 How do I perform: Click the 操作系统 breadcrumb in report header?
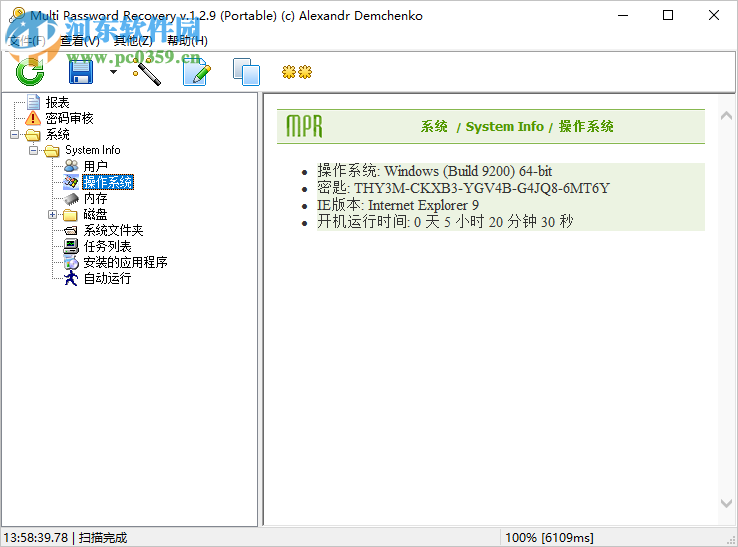point(586,127)
